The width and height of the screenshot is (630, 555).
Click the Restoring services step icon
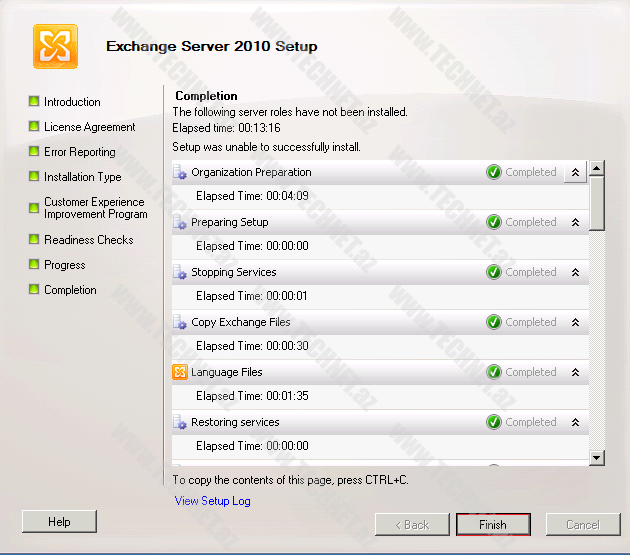coord(180,422)
